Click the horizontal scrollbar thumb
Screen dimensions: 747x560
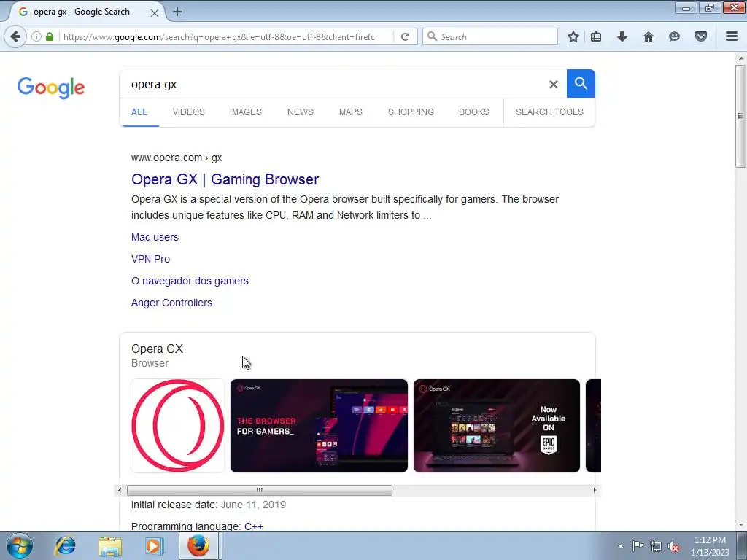(260, 490)
